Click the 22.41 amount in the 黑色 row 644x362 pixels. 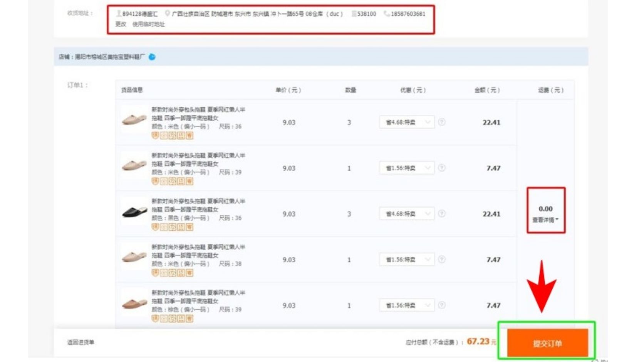point(491,214)
